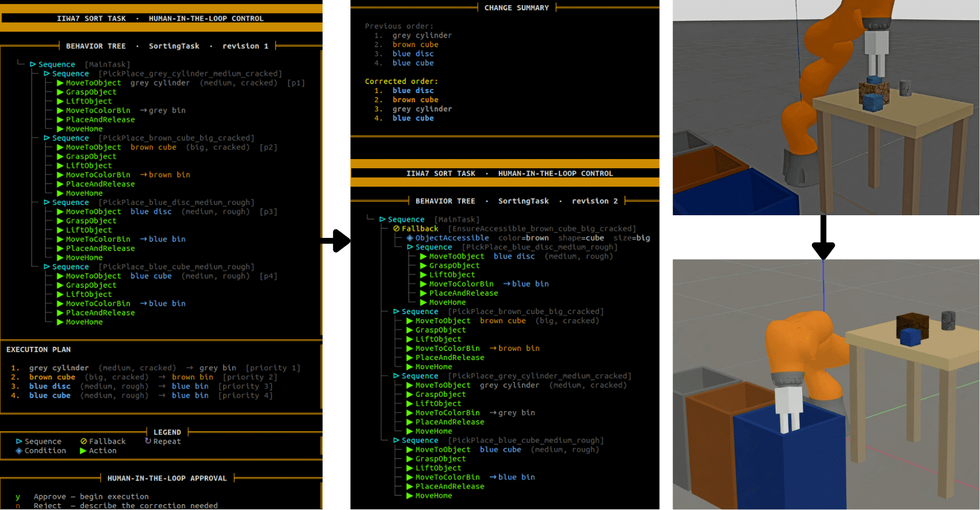980x510 pixels.
Task: Click 'BEHAVIOR TREE · SortingTask · revision 2' title
Action: 517,201
